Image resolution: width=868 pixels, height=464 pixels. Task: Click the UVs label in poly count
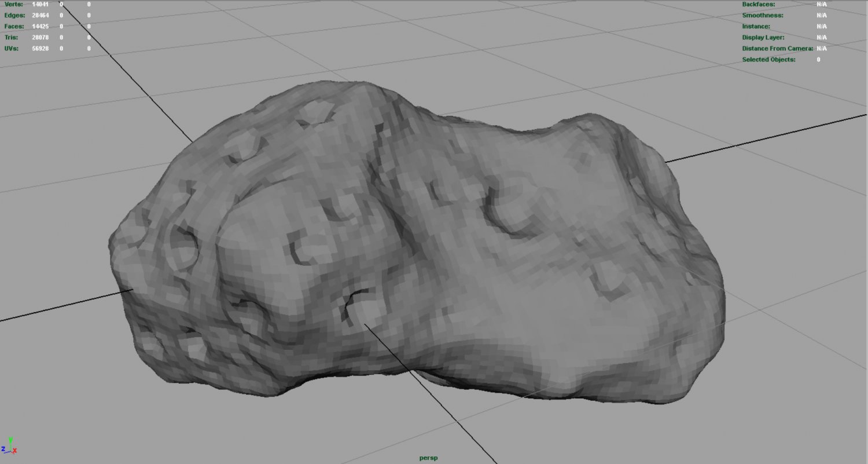[12, 48]
